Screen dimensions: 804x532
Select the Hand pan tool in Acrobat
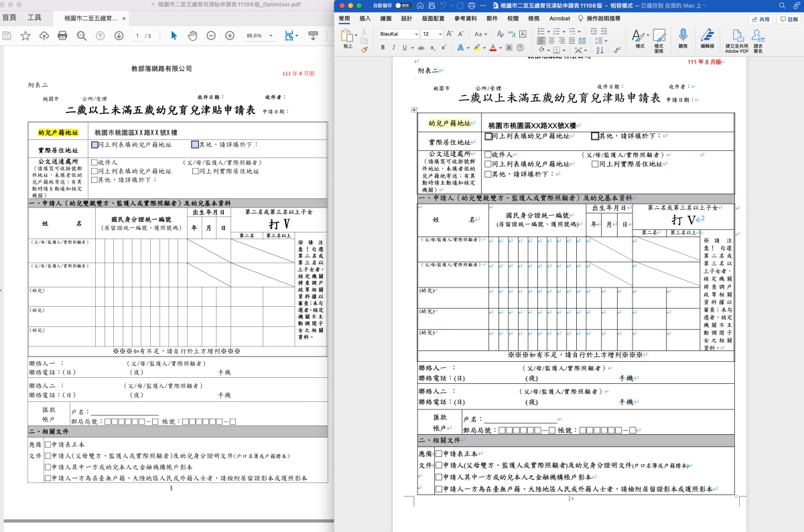coord(192,36)
